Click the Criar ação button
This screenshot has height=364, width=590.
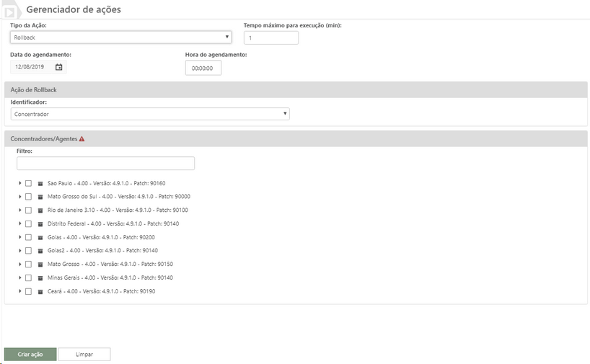click(30, 354)
